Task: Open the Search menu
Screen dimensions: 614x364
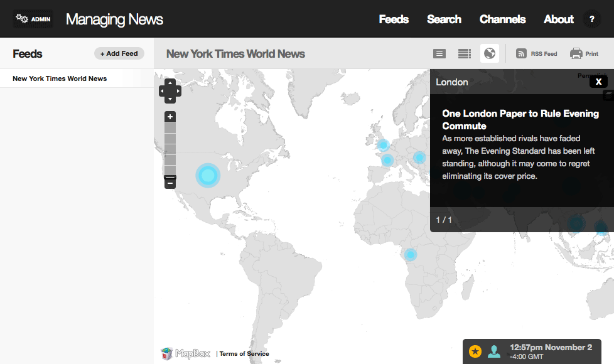Action: click(444, 19)
